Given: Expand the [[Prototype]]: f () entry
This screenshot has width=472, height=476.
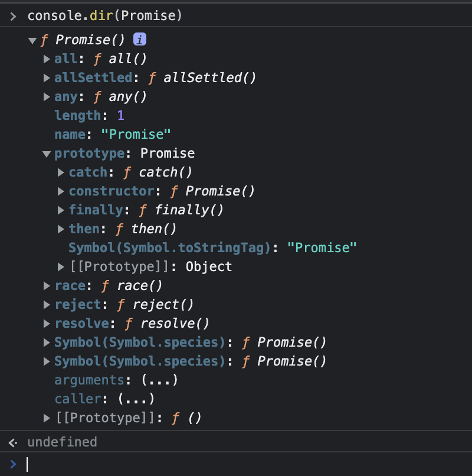Looking at the screenshot, I should click(47, 418).
